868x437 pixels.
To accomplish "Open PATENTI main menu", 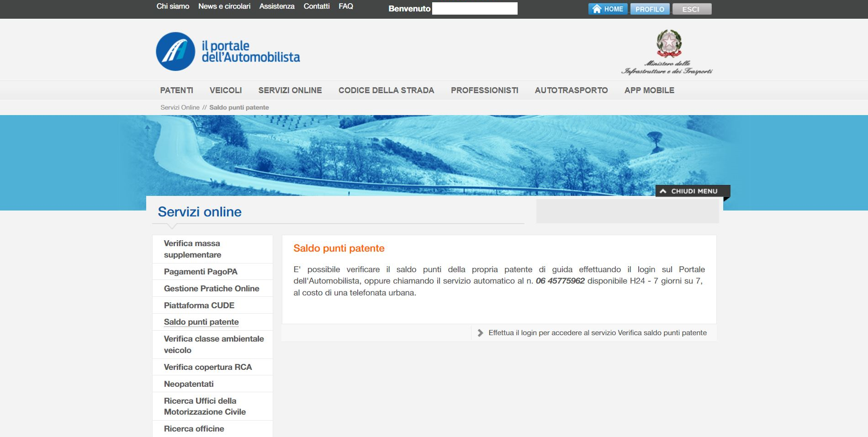I will click(x=177, y=90).
